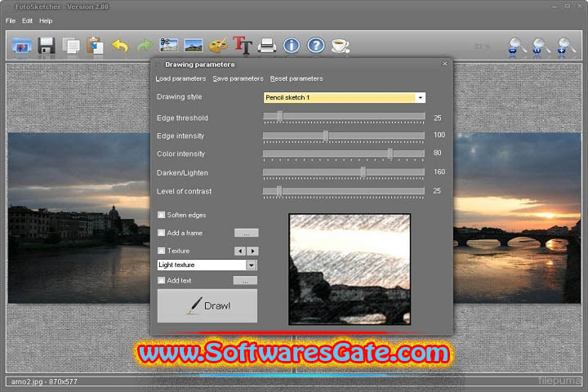
Task: Save the drawing using the floppy disk icon
Action: tap(47, 46)
